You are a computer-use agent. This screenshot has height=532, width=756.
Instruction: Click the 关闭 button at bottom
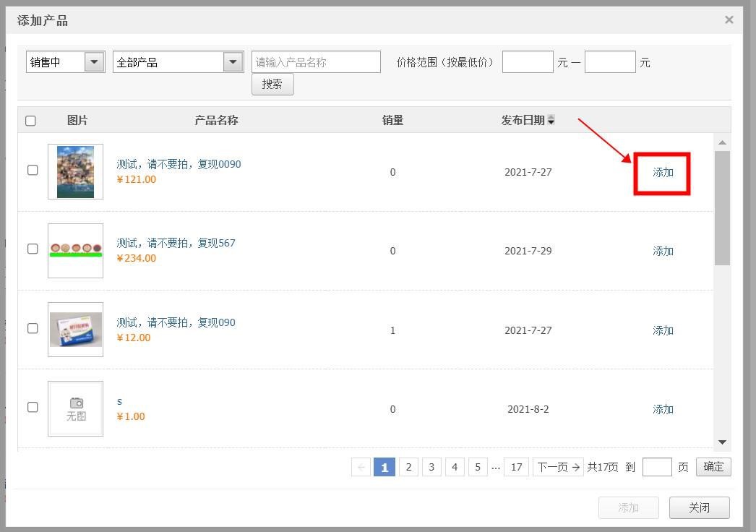(699, 507)
